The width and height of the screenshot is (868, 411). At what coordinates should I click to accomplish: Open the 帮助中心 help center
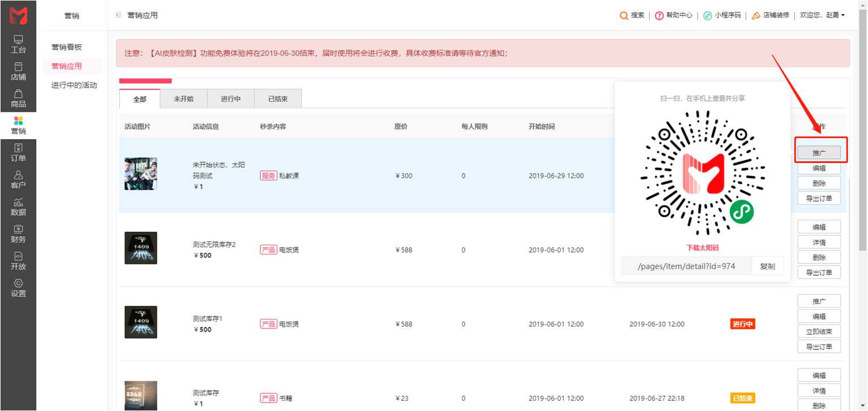(673, 15)
